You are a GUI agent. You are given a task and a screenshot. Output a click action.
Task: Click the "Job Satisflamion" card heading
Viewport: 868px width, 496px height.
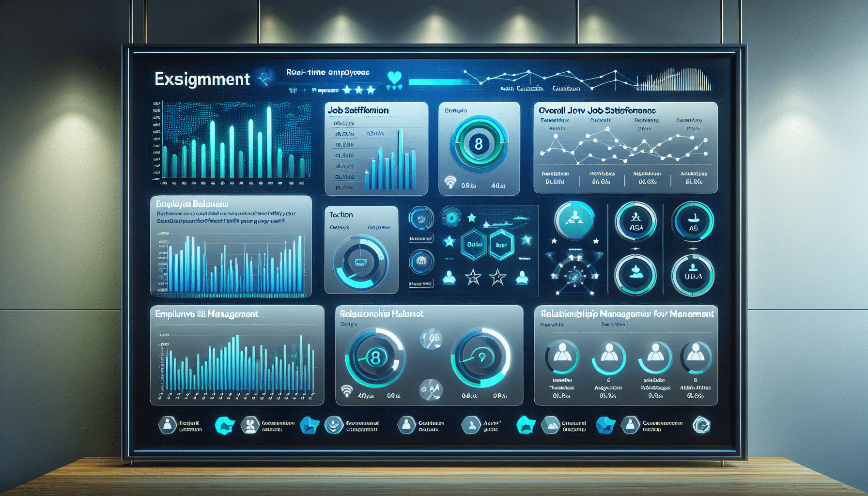click(x=358, y=110)
